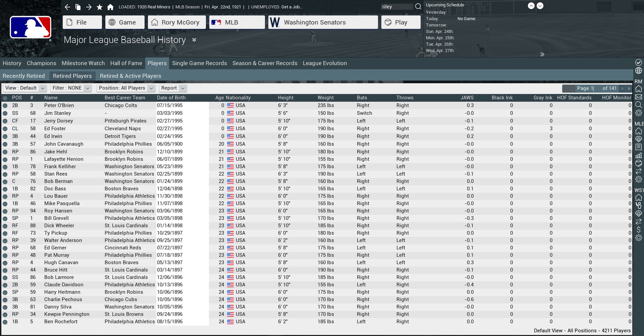Viewport: 644px width, 336px height.
Task: Click the up arrow in Upcoming Schedule
Action: point(531,6)
